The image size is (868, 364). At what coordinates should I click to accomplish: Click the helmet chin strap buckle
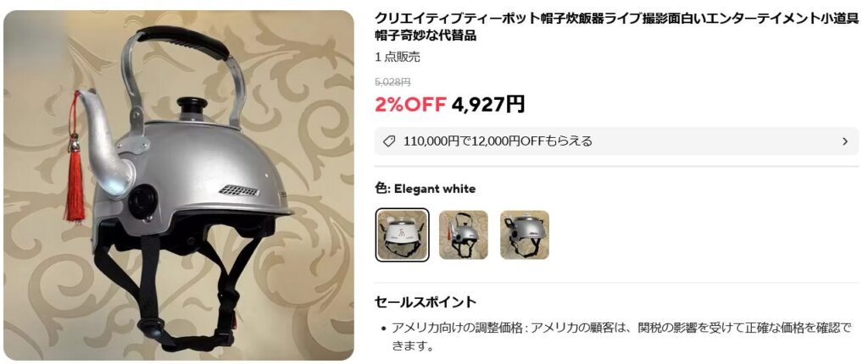[x=153, y=327]
